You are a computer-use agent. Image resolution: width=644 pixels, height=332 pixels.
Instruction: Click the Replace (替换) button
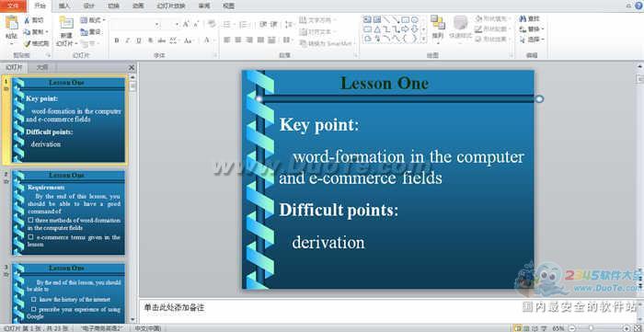point(531,29)
